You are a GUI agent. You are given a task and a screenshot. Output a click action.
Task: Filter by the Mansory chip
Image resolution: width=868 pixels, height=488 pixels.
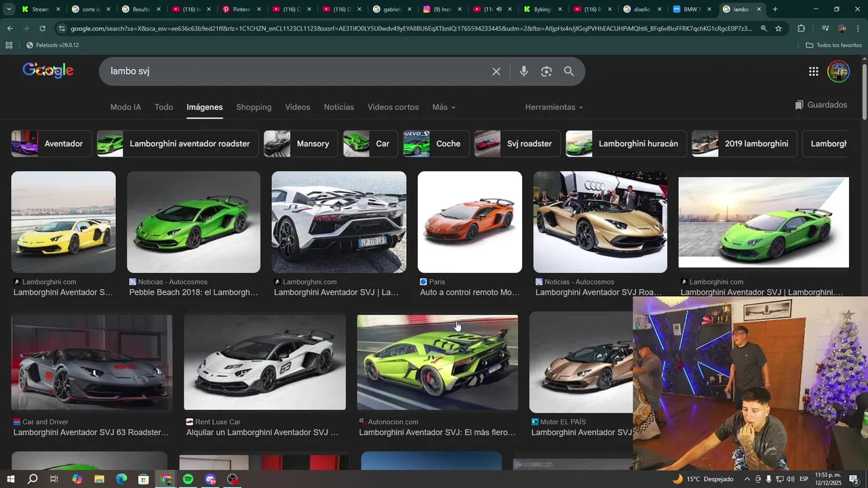(300, 144)
